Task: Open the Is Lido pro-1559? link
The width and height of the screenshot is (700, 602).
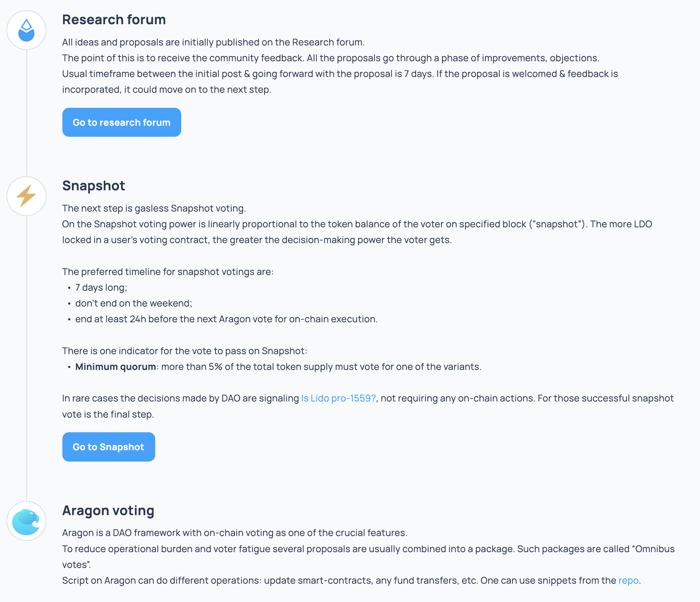Action: 338,398
